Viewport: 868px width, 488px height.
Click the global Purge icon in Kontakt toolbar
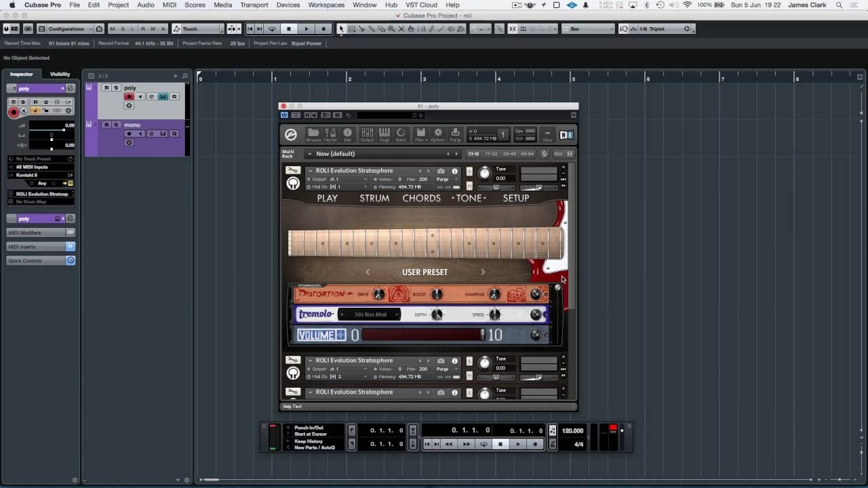pos(455,134)
